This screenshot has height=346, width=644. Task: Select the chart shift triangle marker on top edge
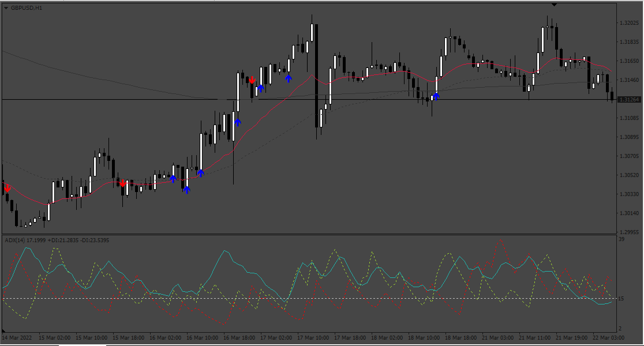554,5
